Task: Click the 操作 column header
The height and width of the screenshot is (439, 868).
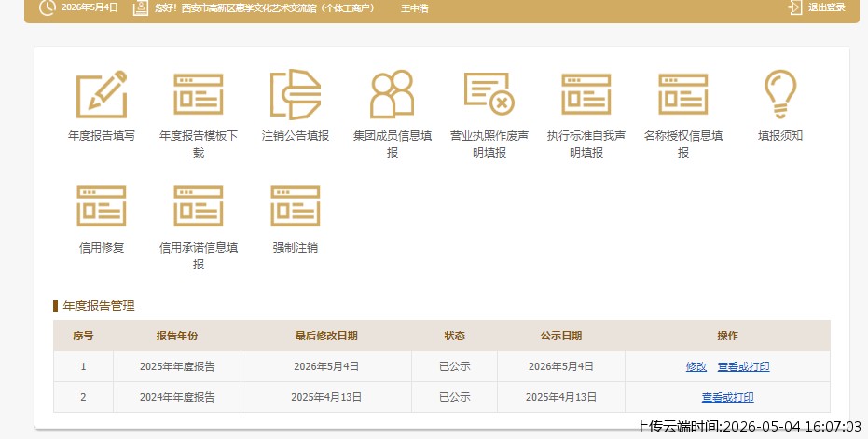Action: (727, 336)
